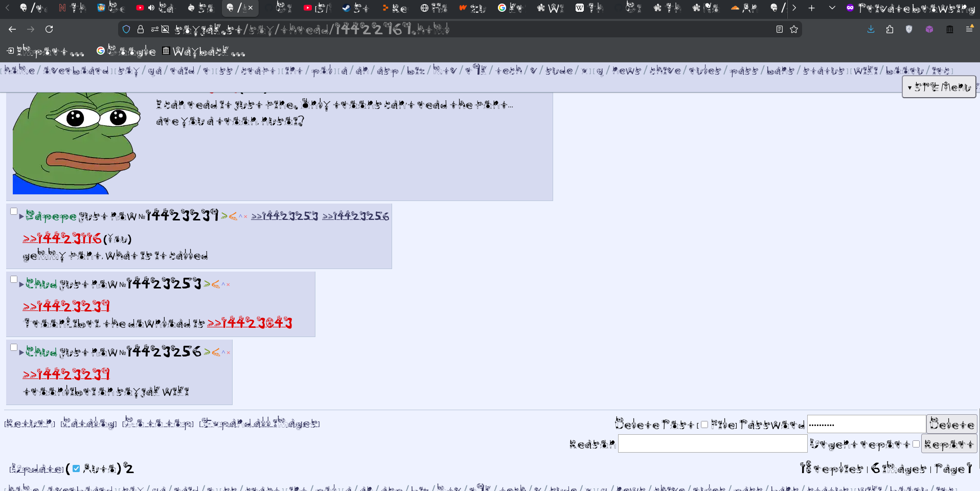Enable the File only delete checkbox

tap(704, 425)
